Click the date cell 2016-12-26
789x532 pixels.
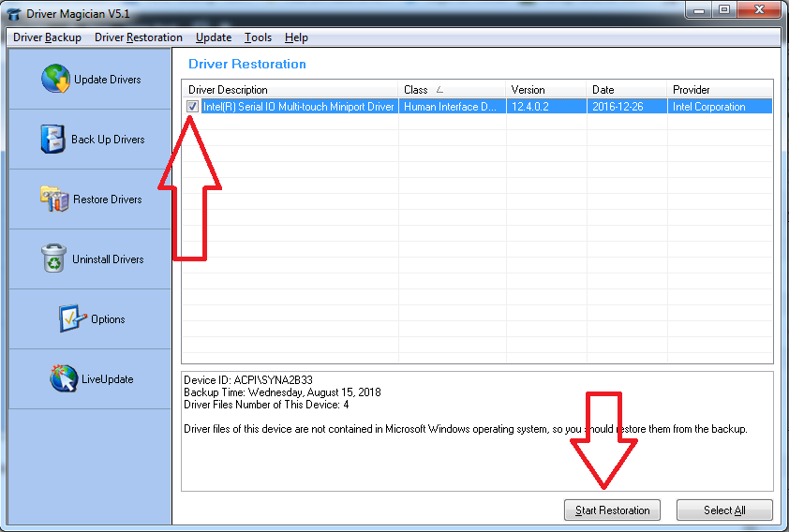click(x=627, y=107)
